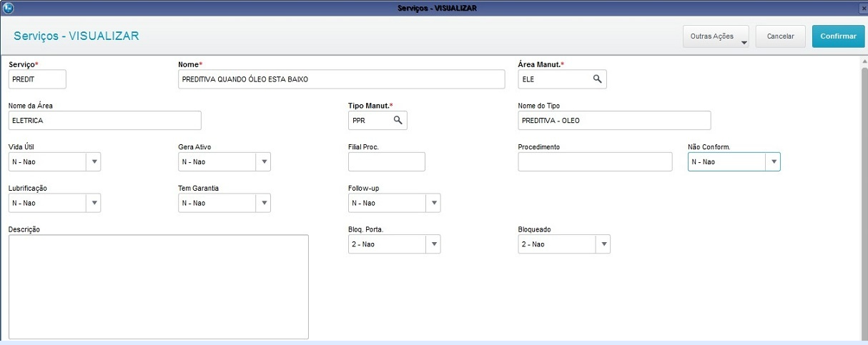The width and height of the screenshot is (868, 345).
Task: Click the Follow-up label
Action: (364, 188)
